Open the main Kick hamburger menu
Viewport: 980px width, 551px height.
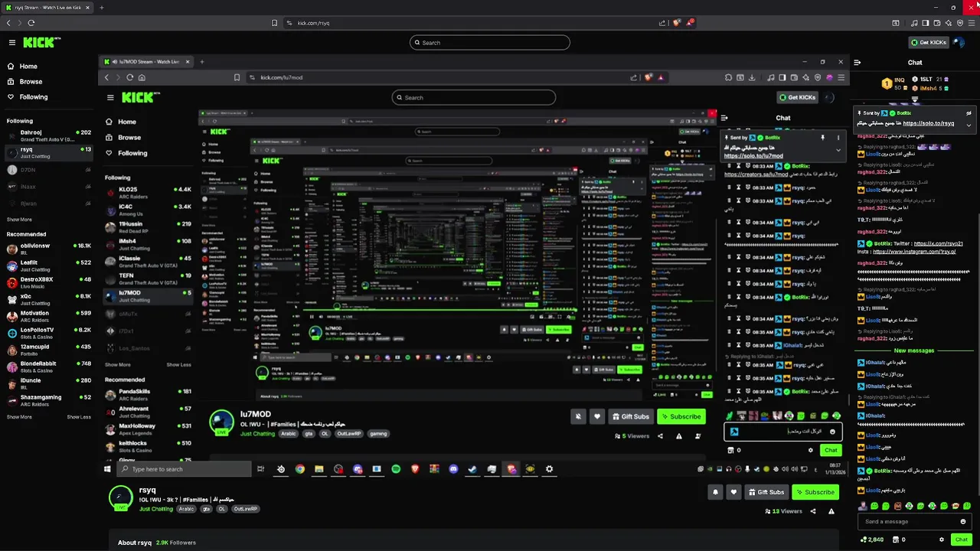(x=12, y=43)
